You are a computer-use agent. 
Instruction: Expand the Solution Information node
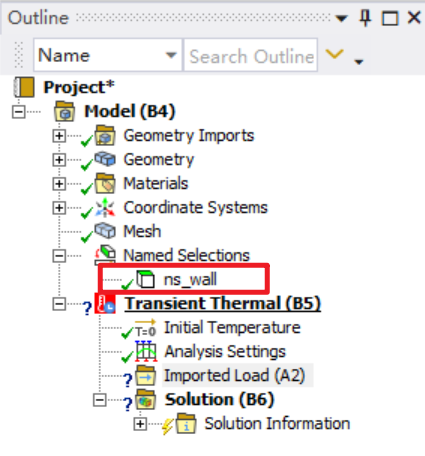point(140,424)
